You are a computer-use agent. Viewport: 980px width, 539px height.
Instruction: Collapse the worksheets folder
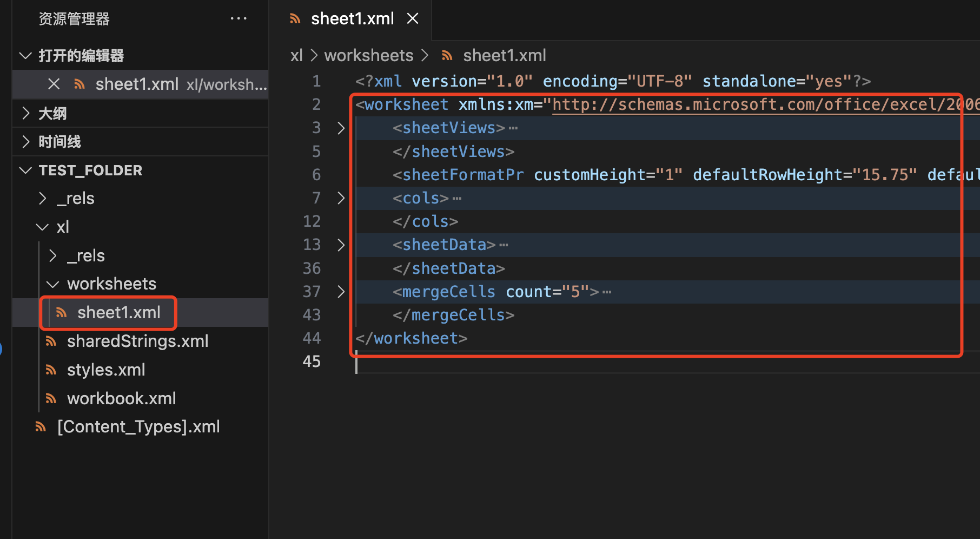pyautogui.click(x=53, y=284)
